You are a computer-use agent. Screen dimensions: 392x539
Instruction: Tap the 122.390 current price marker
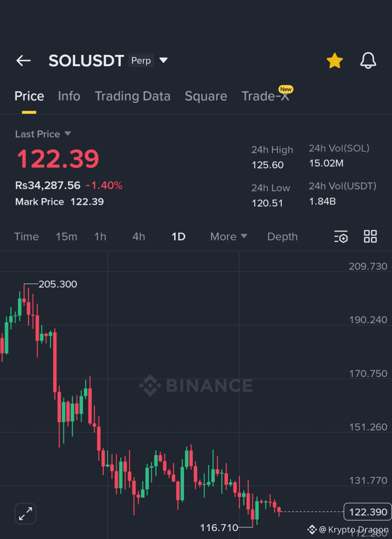tap(367, 512)
